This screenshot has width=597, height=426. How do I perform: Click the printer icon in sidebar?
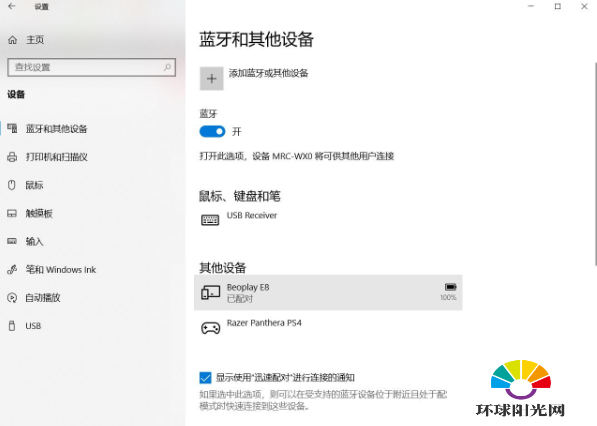pyautogui.click(x=12, y=157)
